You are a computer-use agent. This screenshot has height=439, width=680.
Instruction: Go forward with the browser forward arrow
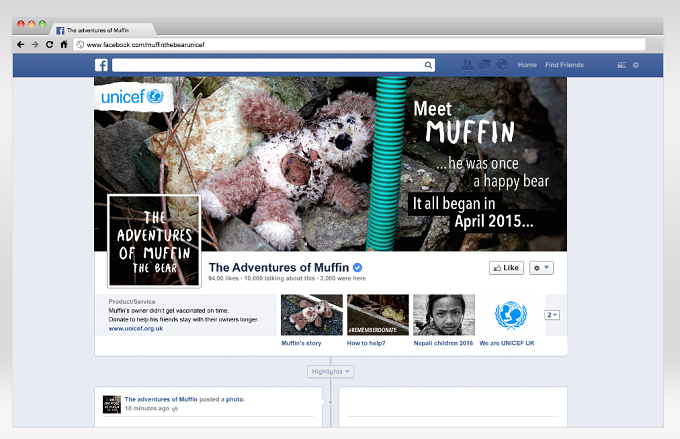tap(35, 44)
